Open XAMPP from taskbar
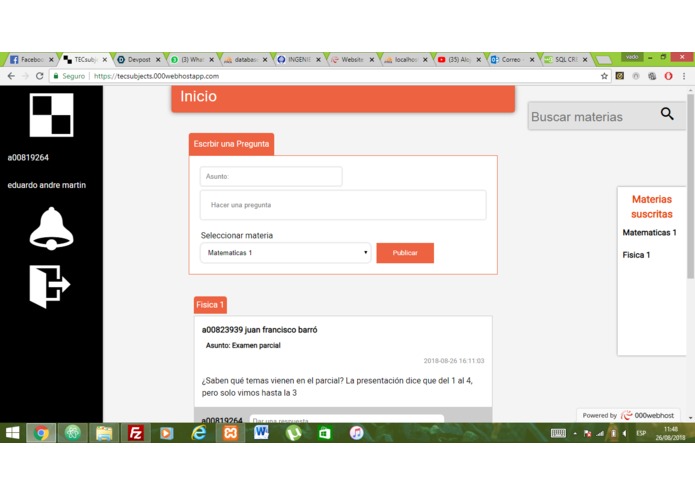Viewport: 695px width, 494px height. point(230,433)
